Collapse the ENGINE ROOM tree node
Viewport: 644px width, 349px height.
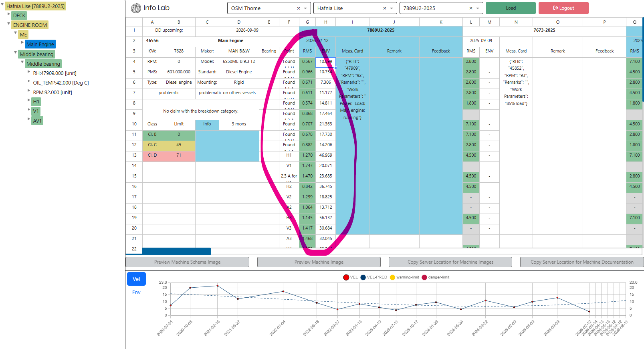tap(9, 24)
